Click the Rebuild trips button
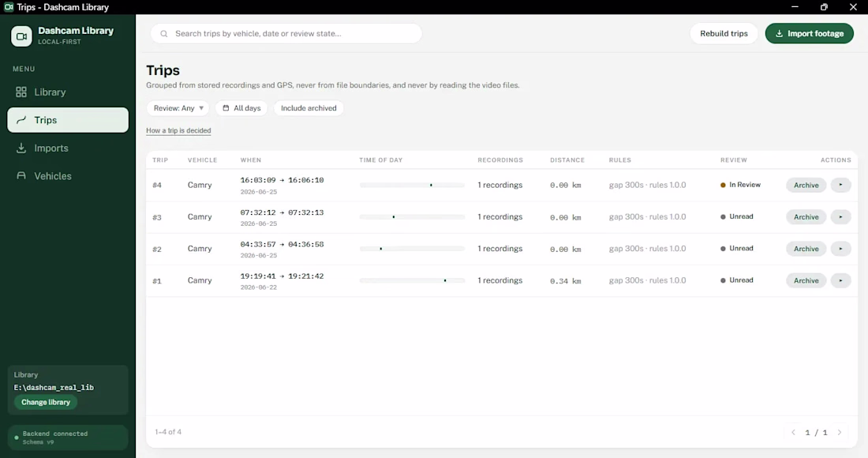868x458 pixels. tap(724, 34)
